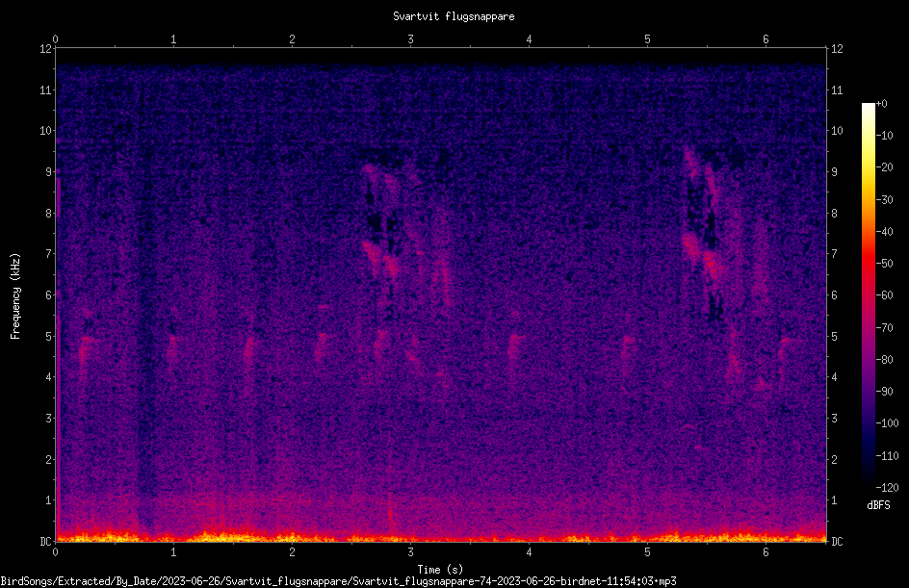The width and height of the screenshot is (909, 588).
Task: Click the '-70' value on the color scale
Action: point(885,328)
